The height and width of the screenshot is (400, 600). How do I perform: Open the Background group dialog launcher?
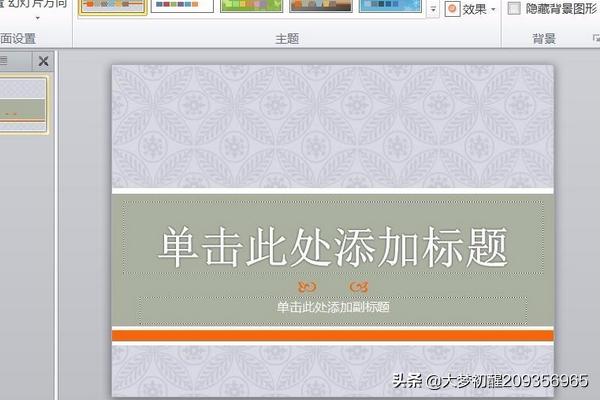pyautogui.click(x=583, y=38)
